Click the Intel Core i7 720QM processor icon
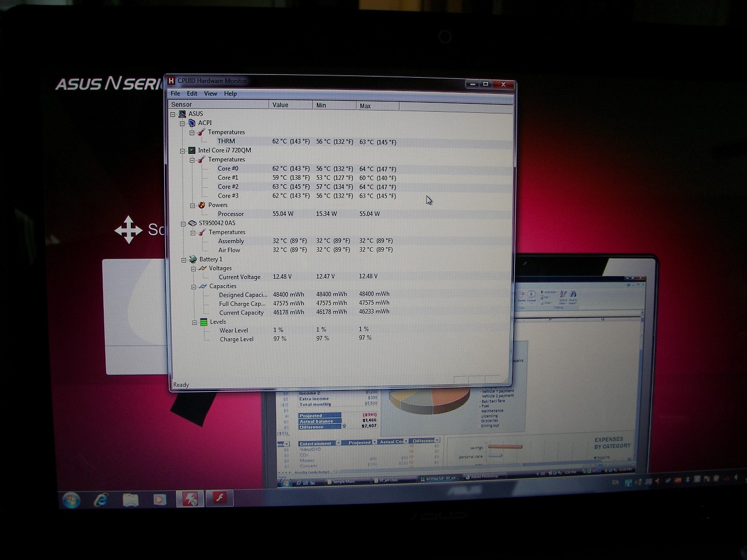The image size is (747, 560). click(x=192, y=150)
